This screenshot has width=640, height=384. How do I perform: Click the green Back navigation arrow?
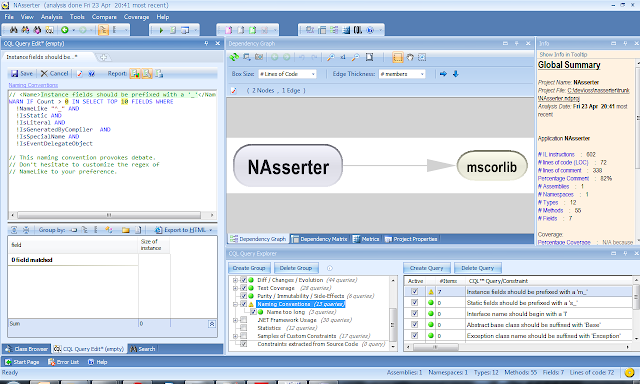coord(65,30)
